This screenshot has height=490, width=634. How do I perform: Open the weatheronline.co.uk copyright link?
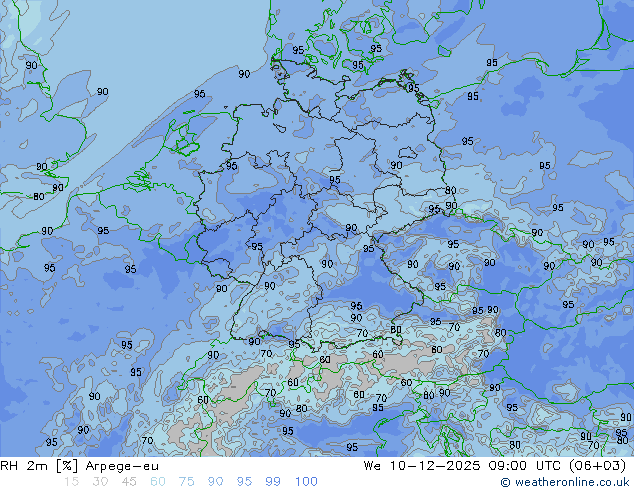coord(565,482)
